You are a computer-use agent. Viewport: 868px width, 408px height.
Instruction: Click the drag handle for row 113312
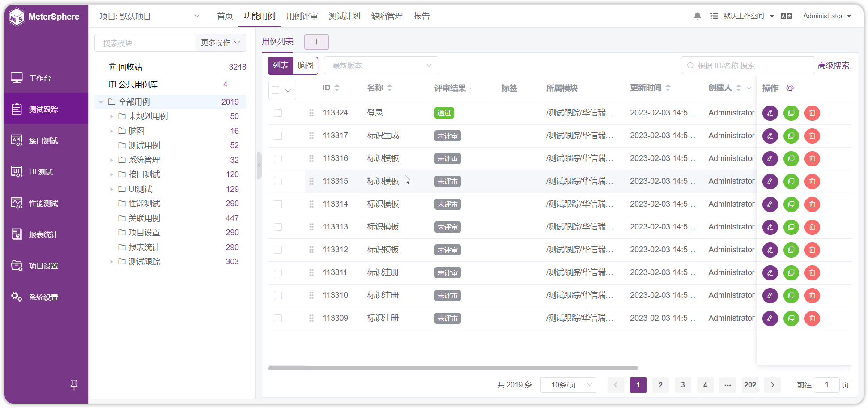coord(311,250)
